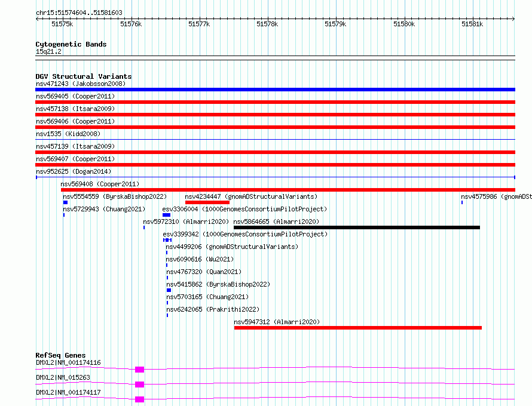
Task: Click the red nsv5947312 variant bar
Action: point(358,328)
